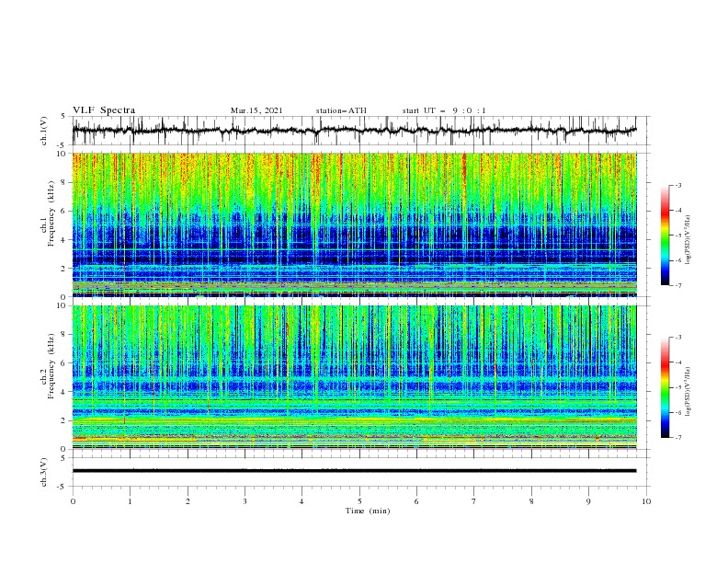Screen dimensions: 728x563
Task: Click the 'start UT = 9 : 0 : 1' label
Action: click(x=444, y=110)
